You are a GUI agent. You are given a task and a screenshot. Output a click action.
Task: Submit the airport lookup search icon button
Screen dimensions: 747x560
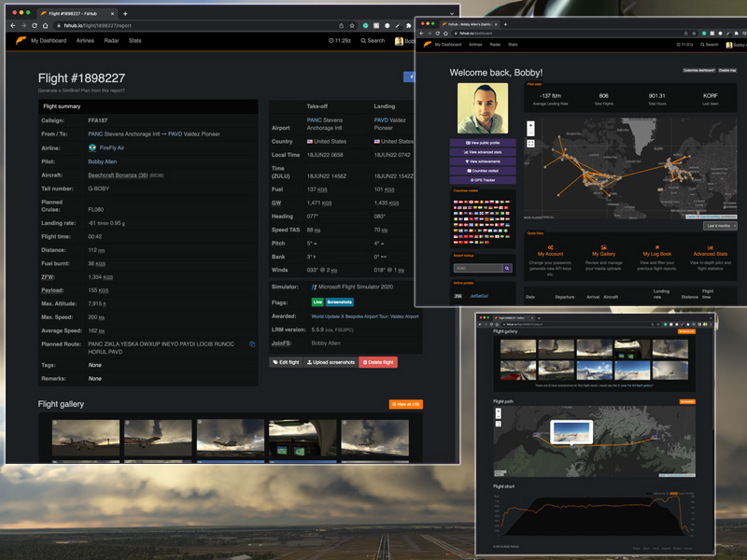click(507, 268)
